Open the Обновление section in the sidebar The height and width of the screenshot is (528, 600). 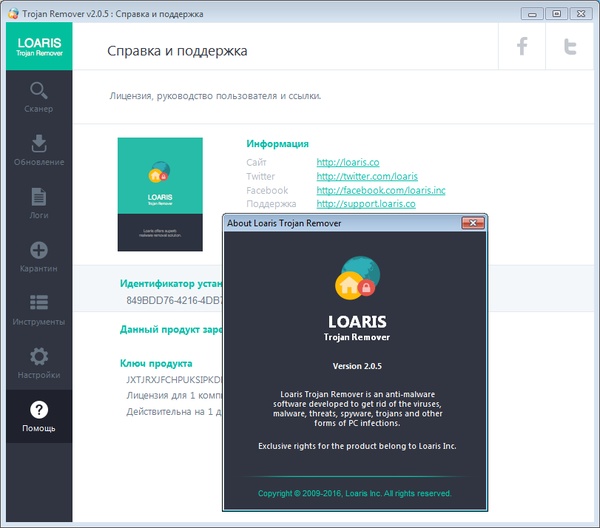tap(39, 150)
